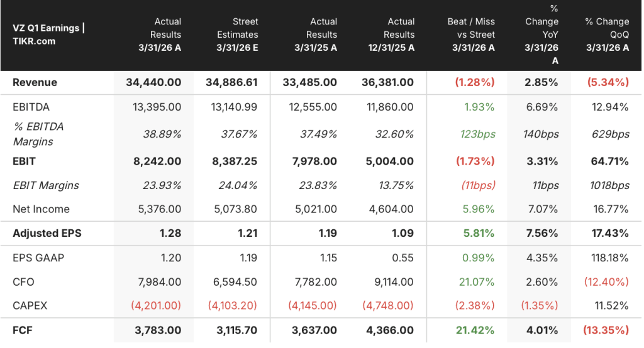This screenshot has height=348, width=644.
Task: Click EBIT estimate 8,387.25
Action: coord(235,161)
